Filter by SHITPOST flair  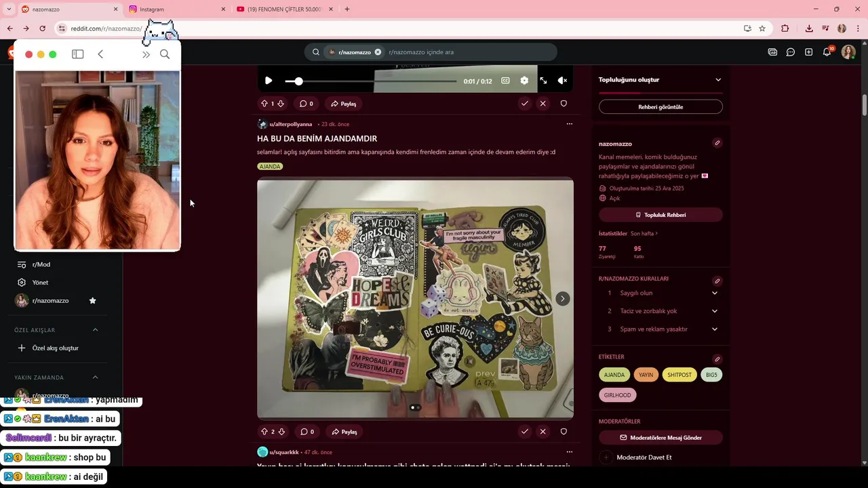point(679,375)
